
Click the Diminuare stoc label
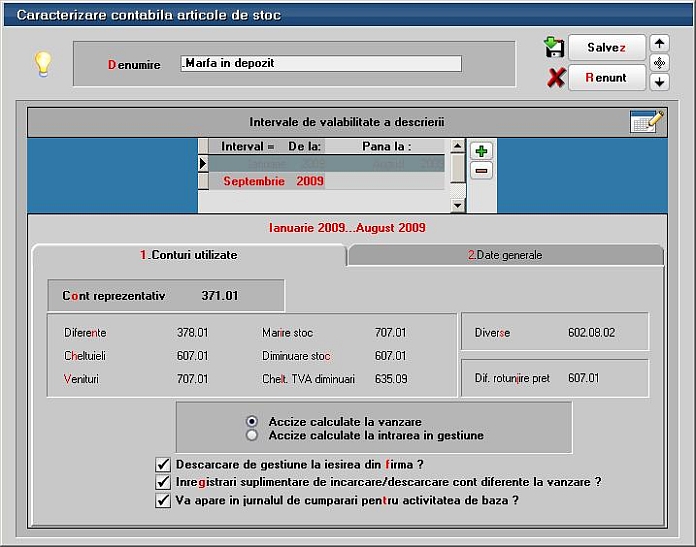coord(296,356)
